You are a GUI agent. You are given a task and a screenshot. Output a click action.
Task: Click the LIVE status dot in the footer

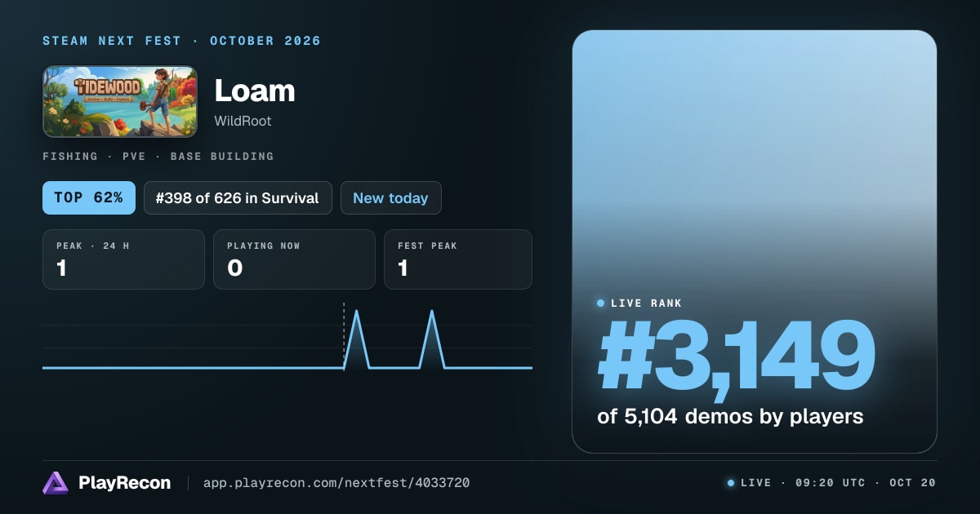pyautogui.click(x=731, y=483)
